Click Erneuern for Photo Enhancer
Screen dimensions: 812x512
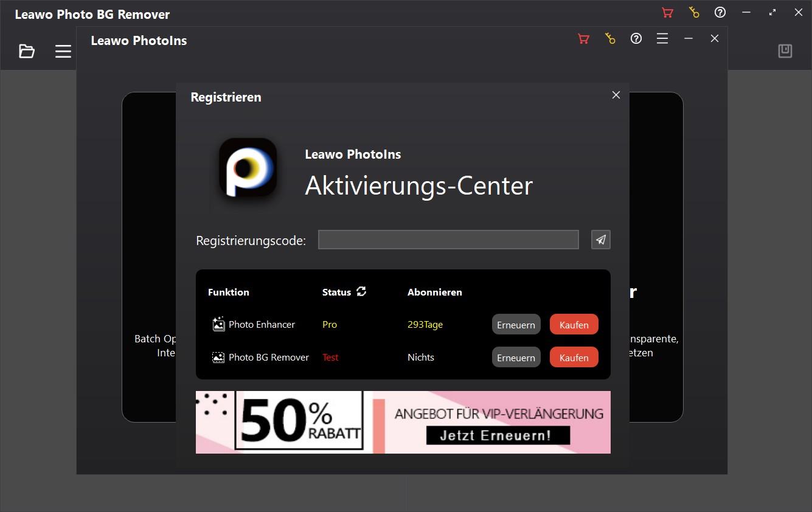pyautogui.click(x=516, y=325)
